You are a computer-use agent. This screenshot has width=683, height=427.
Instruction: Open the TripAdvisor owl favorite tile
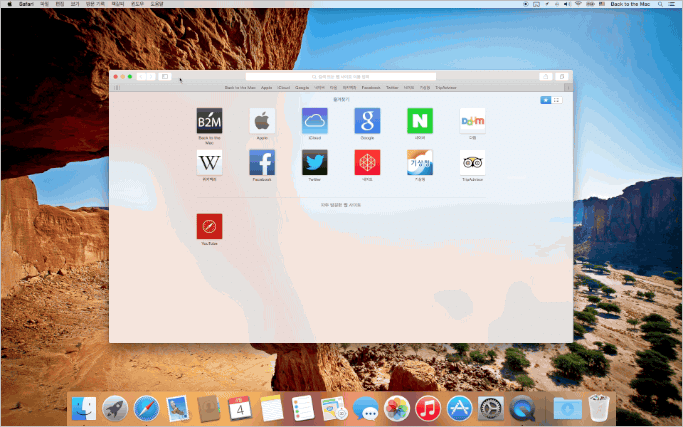(x=473, y=162)
